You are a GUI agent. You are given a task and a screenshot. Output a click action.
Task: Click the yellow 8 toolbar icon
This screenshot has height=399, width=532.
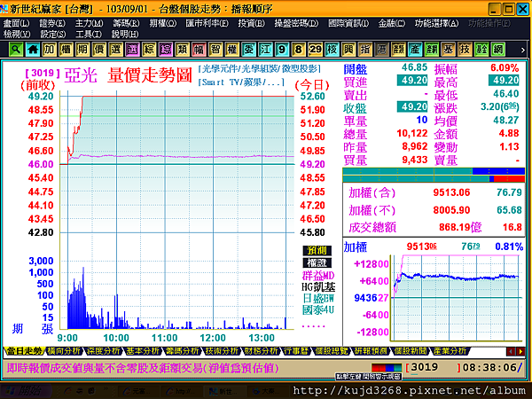299,50
